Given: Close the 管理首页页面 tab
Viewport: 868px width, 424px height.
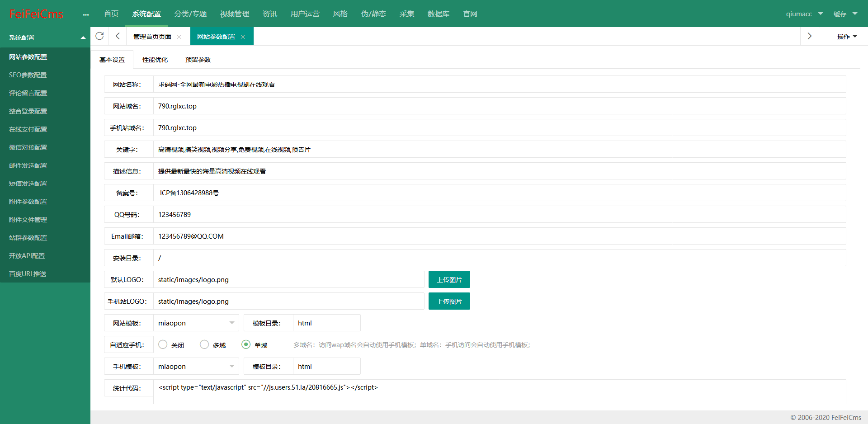Looking at the screenshot, I should click(179, 37).
